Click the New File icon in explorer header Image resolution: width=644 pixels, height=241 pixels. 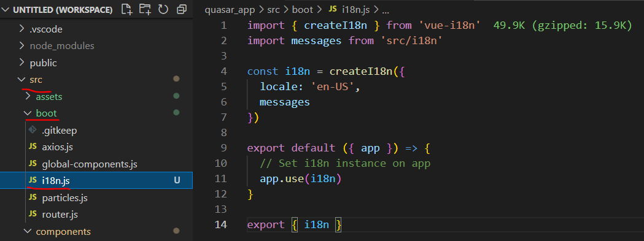pos(127,9)
